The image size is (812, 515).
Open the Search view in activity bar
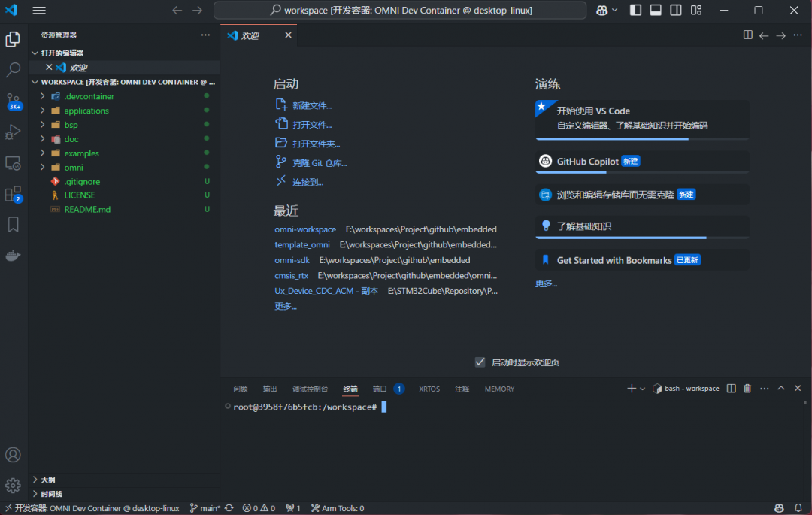pyautogui.click(x=13, y=69)
